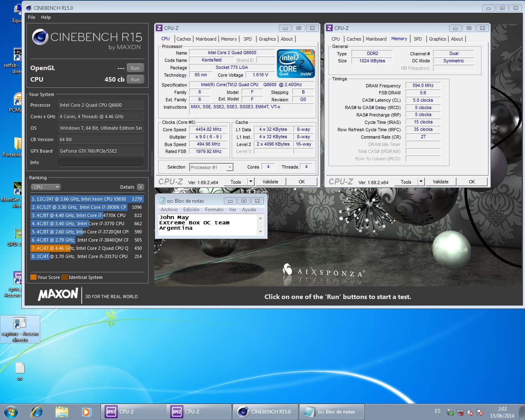Select ranking row Intel Xeon CPU X5650
This screenshot has width=525, height=420.
[87, 199]
